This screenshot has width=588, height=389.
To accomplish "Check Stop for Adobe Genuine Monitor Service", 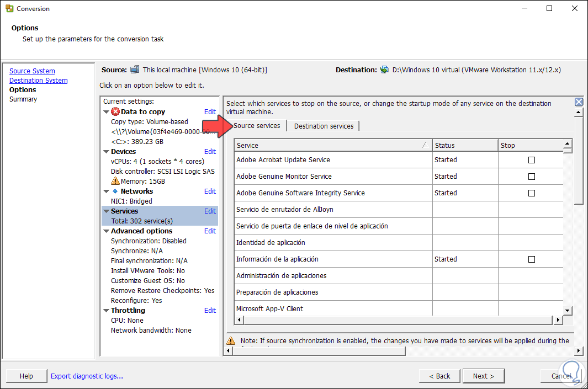I will [532, 177].
